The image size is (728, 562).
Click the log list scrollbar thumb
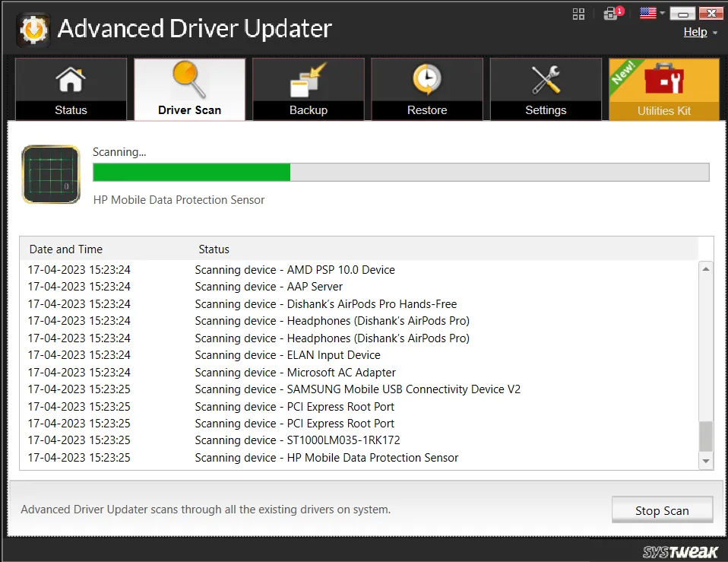click(x=706, y=436)
